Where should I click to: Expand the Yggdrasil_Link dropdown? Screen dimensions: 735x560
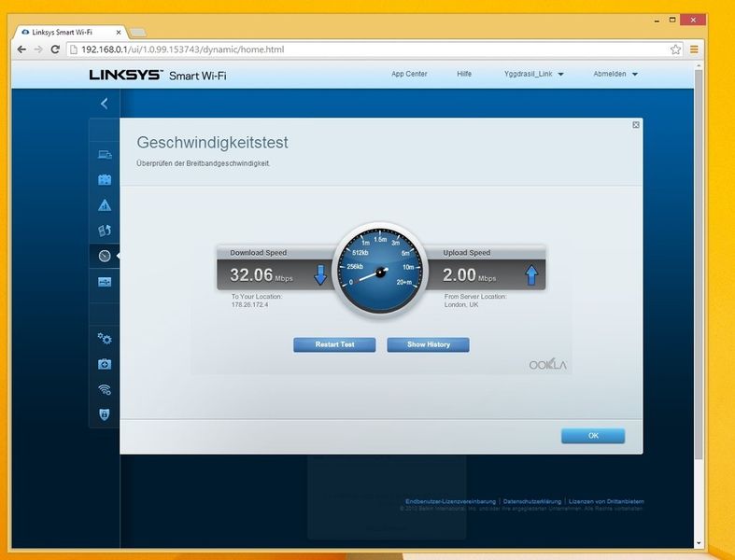[534, 74]
